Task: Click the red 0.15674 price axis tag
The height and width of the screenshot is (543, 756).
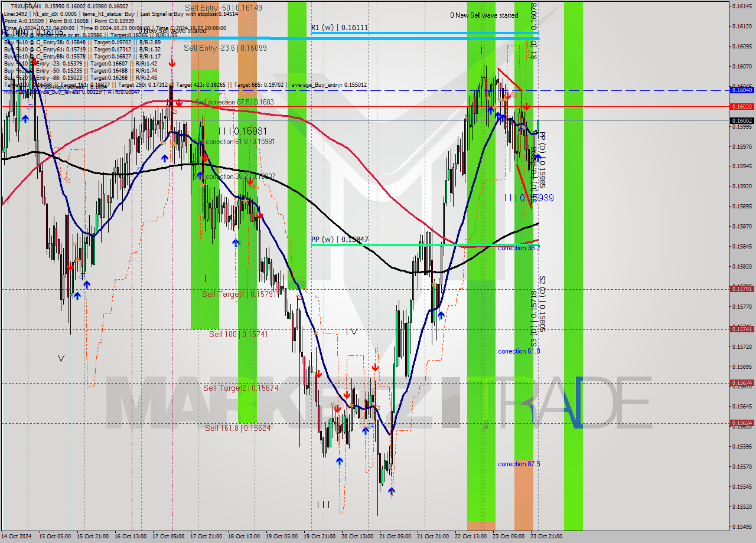Action: click(742, 382)
